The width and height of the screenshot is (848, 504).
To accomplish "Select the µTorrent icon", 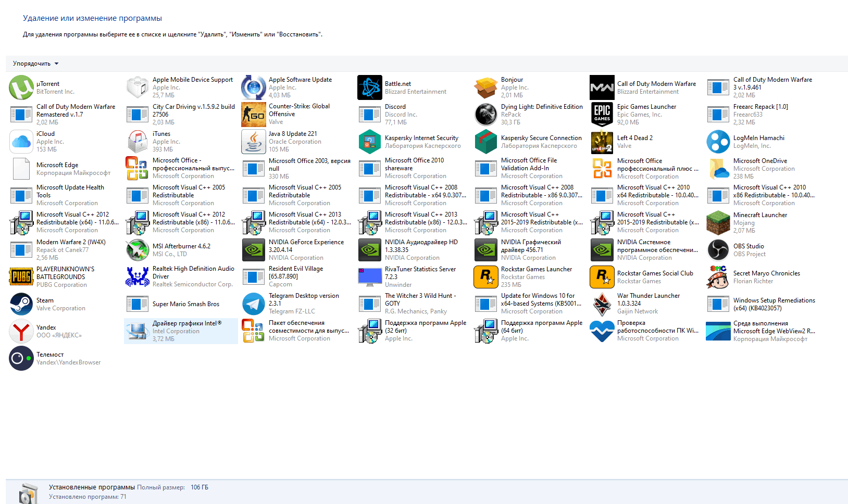I will (x=21, y=87).
